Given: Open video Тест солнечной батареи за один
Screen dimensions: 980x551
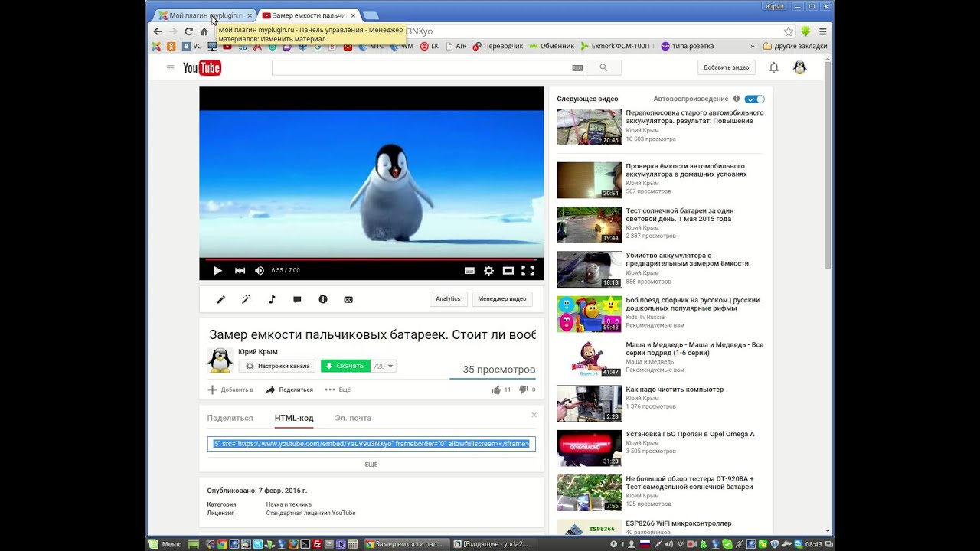Looking at the screenshot, I should 680,215.
